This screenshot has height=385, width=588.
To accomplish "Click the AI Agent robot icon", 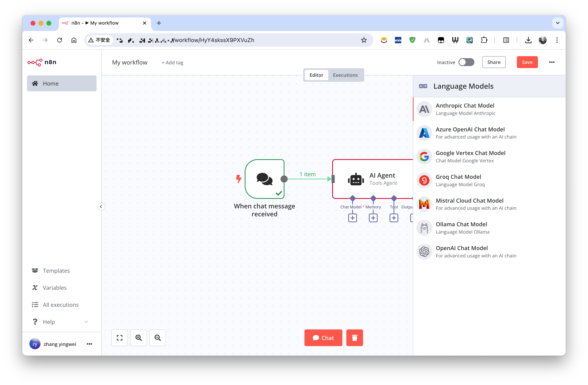I will coord(356,179).
